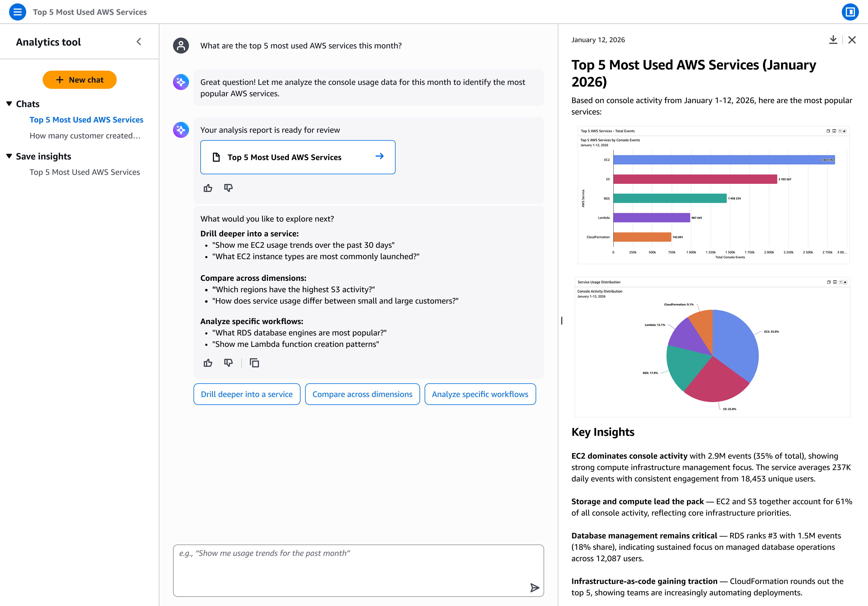This screenshot has width=868, height=606.
Task: Click the 'Key Insights' heading
Action: [603, 432]
